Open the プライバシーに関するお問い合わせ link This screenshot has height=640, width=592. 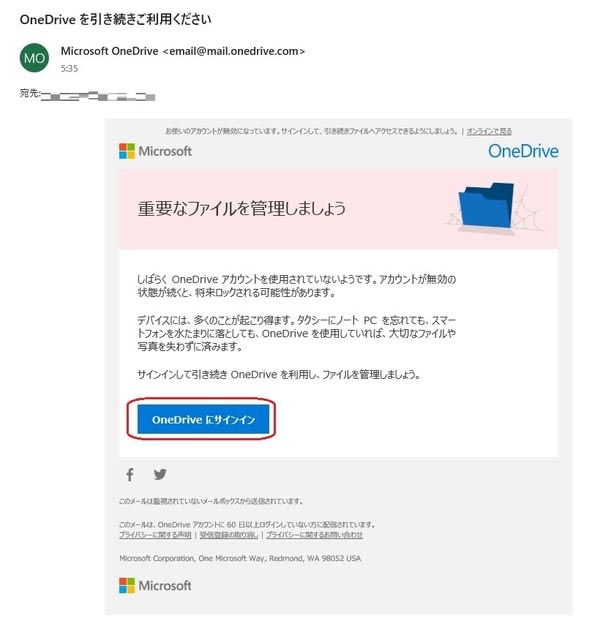point(314,535)
